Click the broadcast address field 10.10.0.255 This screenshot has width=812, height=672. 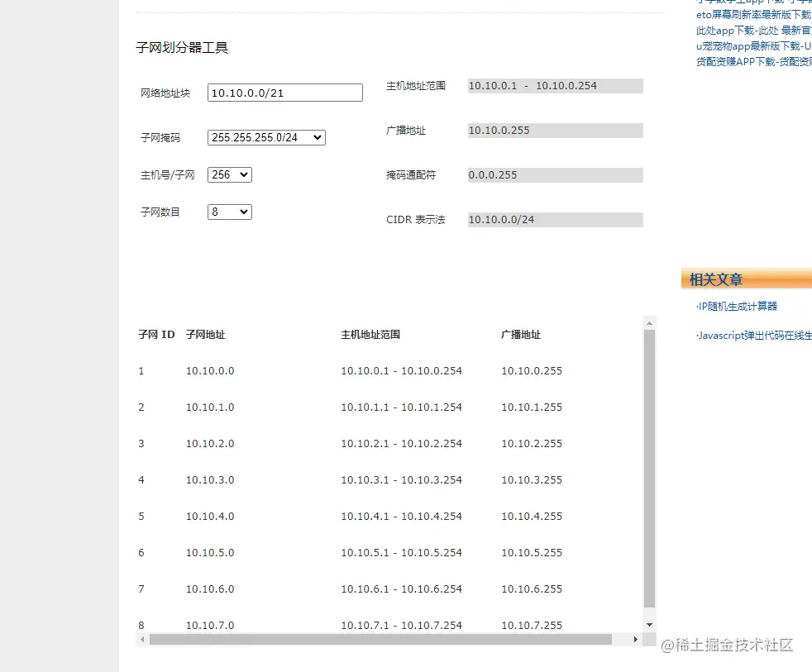click(555, 131)
